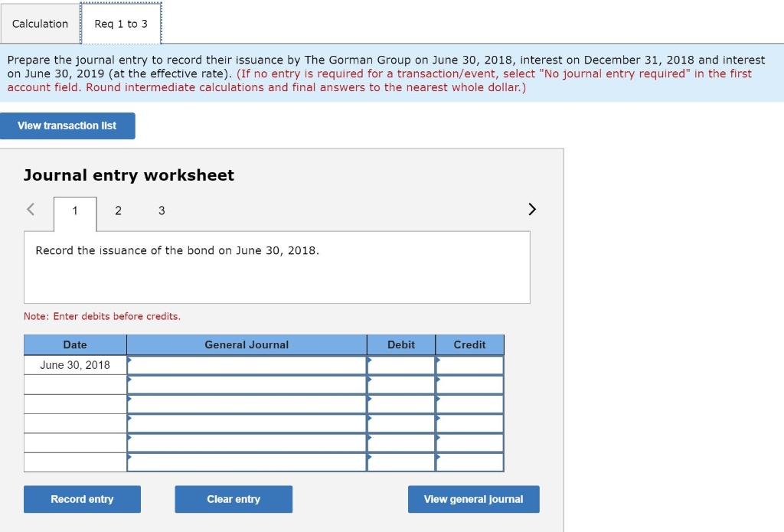
Task: Click Debit field in third row
Action: click(x=401, y=404)
